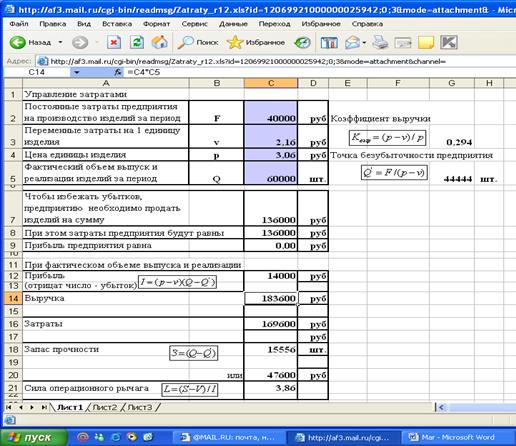Click the red Stop loading icon
This screenshot has width=516, height=446.
pyautogui.click(x=114, y=42)
